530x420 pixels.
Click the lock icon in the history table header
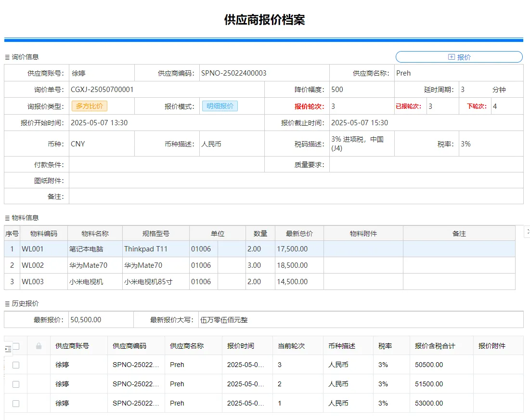tap(39, 346)
